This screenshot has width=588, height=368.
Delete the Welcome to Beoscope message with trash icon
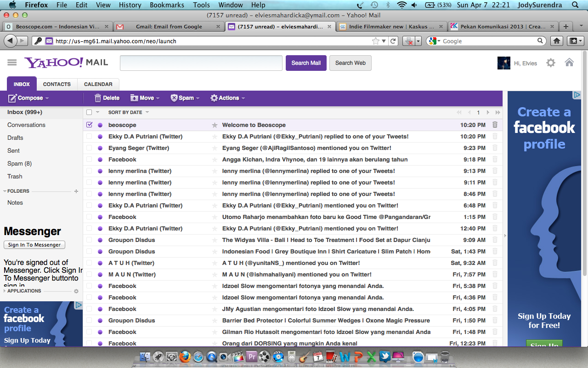pos(495,125)
